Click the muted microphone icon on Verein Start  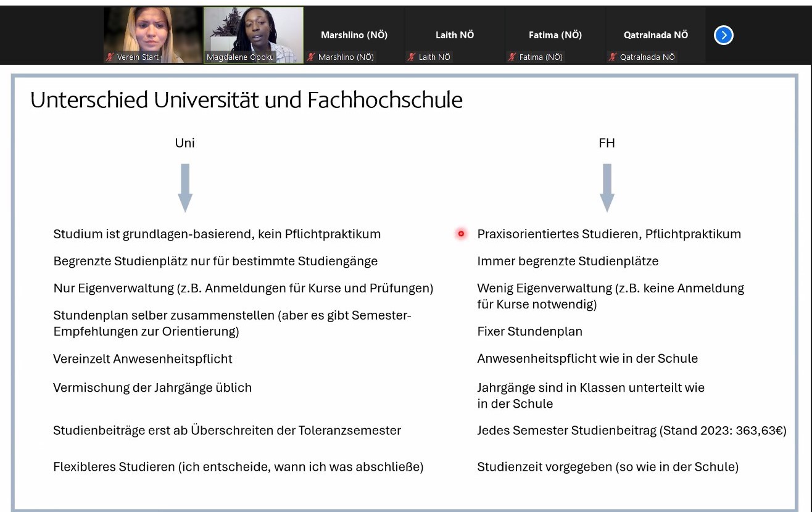pos(110,57)
